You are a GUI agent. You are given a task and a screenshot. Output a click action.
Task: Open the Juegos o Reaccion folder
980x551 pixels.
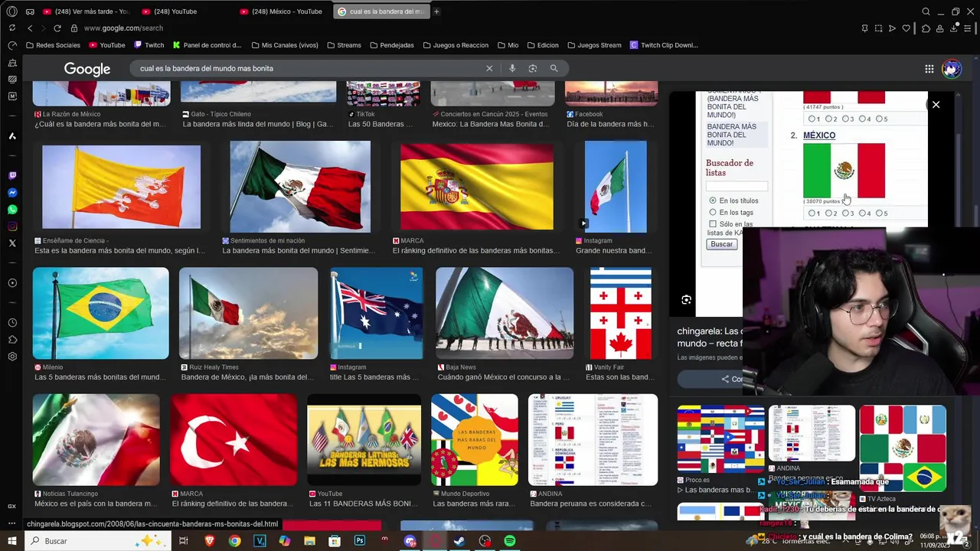[456, 45]
